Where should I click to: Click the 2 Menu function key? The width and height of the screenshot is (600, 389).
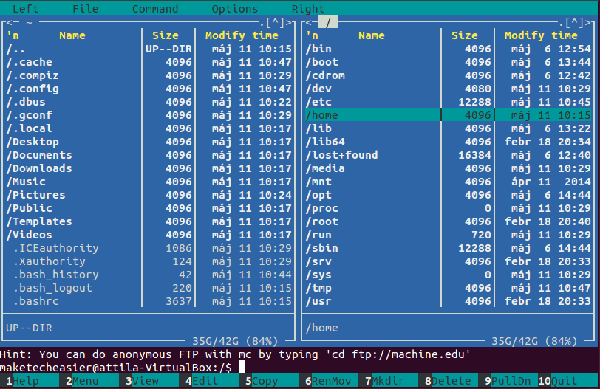pos(89,381)
